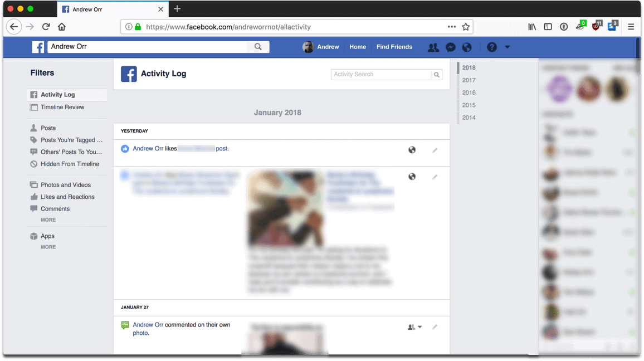
Task: Go to Home in Facebook header
Action: click(x=357, y=47)
